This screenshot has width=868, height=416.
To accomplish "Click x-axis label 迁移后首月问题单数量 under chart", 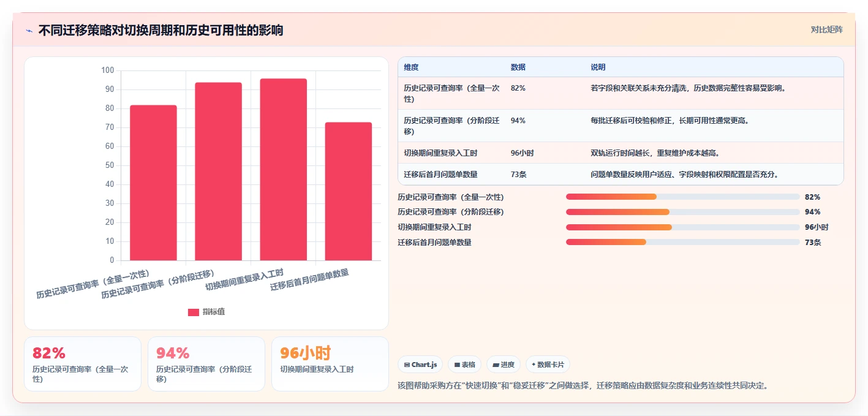I will 309,279.
